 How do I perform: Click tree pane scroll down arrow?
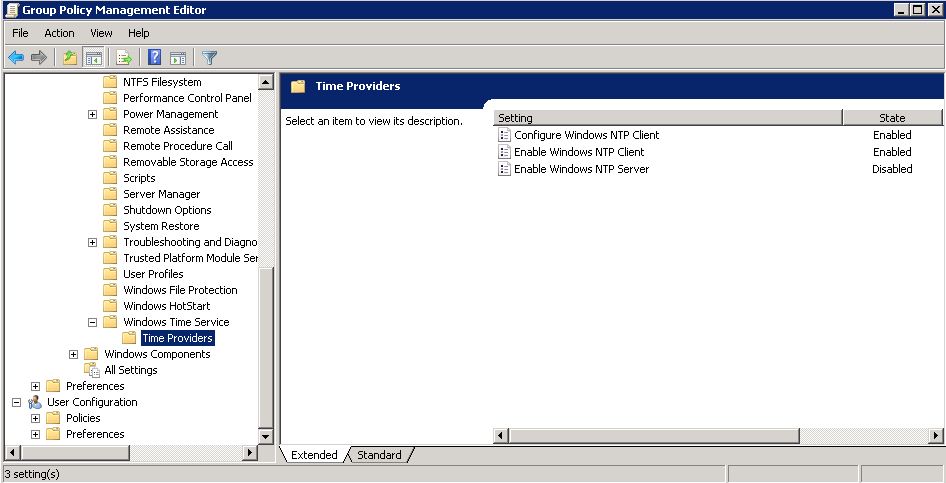[x=266, y=436]
